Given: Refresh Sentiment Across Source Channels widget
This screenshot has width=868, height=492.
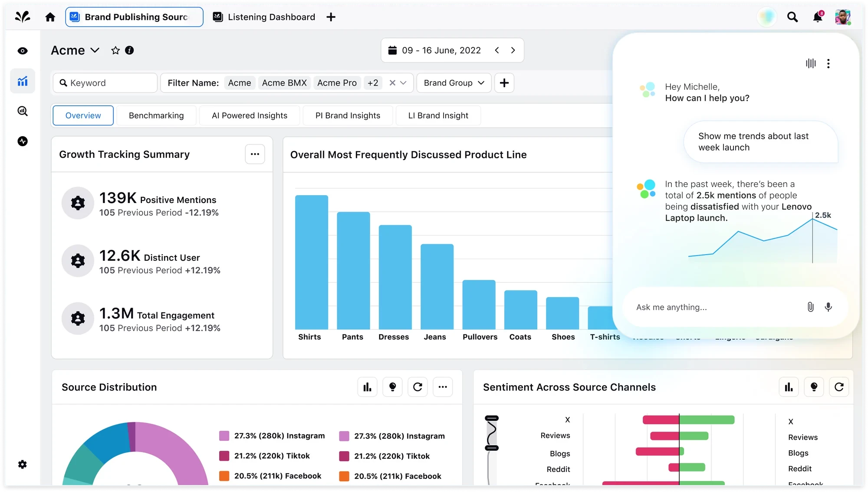Looking at the screenshot, I should click(839, 387).
